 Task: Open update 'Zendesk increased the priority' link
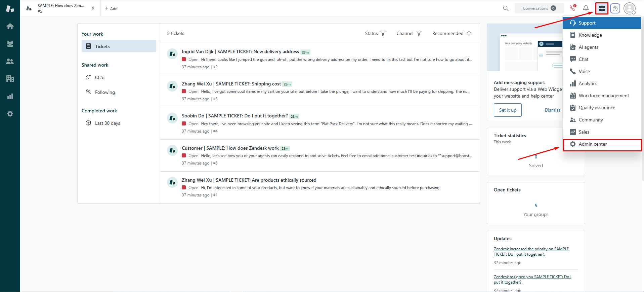tap(531, 252)
